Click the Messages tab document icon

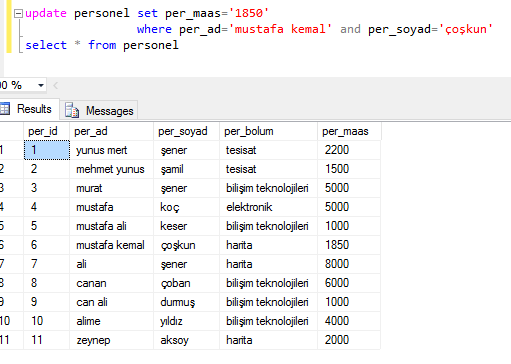coord(72,110)
